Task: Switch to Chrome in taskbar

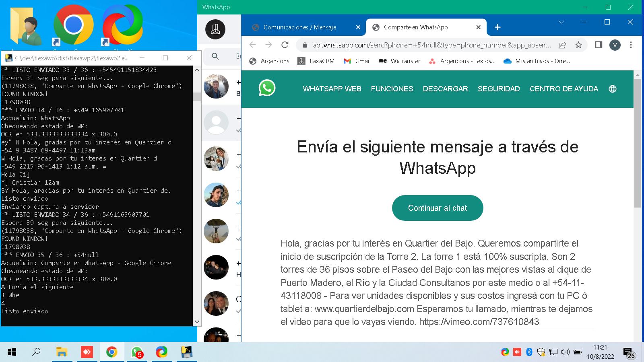Action: click(111, 352)
